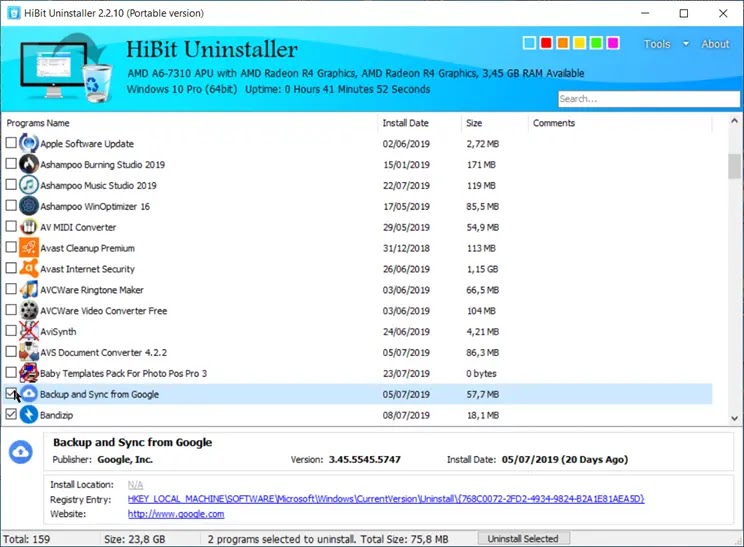The height and width of the screenshot is (547, 744).
Task: Click the Comments column header
Action: tap(620, 123)
